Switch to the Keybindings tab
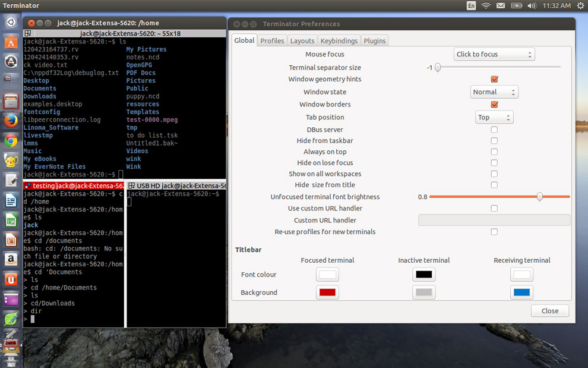The width and height of the screenshot is (588, 368). coord(339,40)
